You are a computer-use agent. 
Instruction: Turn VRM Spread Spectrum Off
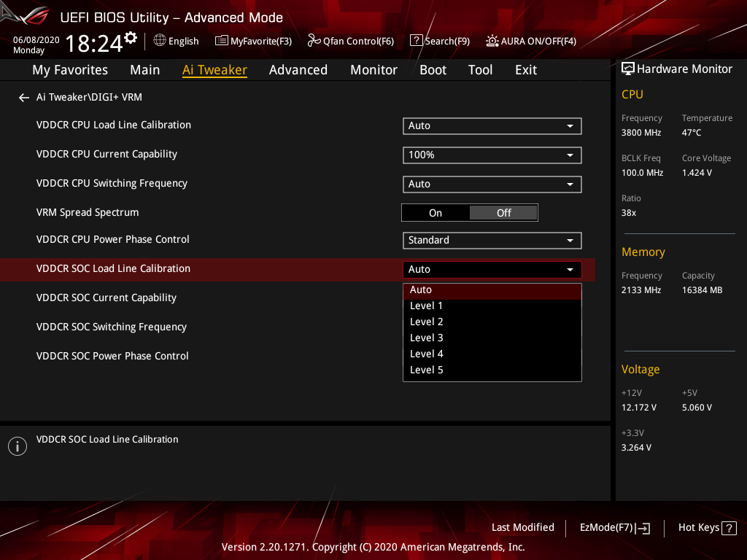tap(503, 213)
